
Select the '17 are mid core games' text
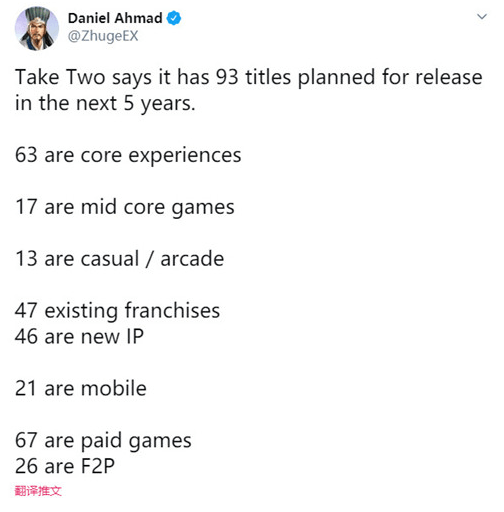click(125, 207)
